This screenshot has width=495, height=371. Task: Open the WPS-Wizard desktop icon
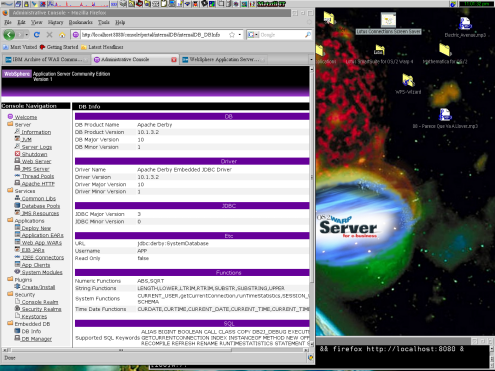[408, 84]
